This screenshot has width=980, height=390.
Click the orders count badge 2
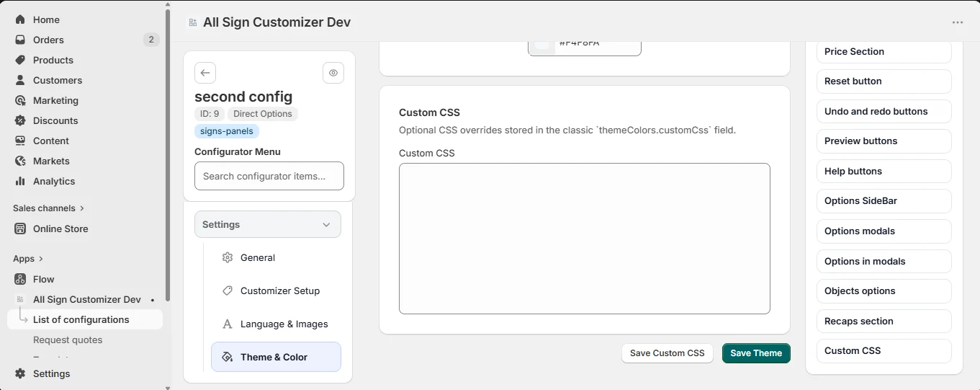(x=150, y=40)
